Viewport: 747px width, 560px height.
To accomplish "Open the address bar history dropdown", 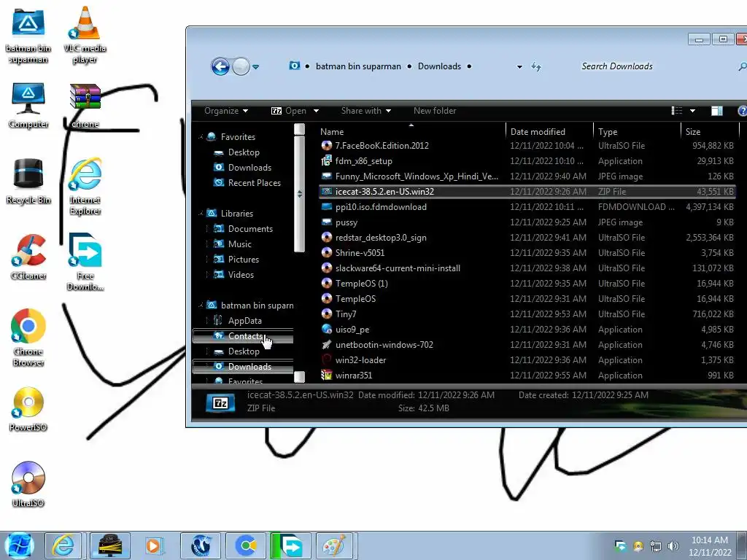I will [519, 67].
